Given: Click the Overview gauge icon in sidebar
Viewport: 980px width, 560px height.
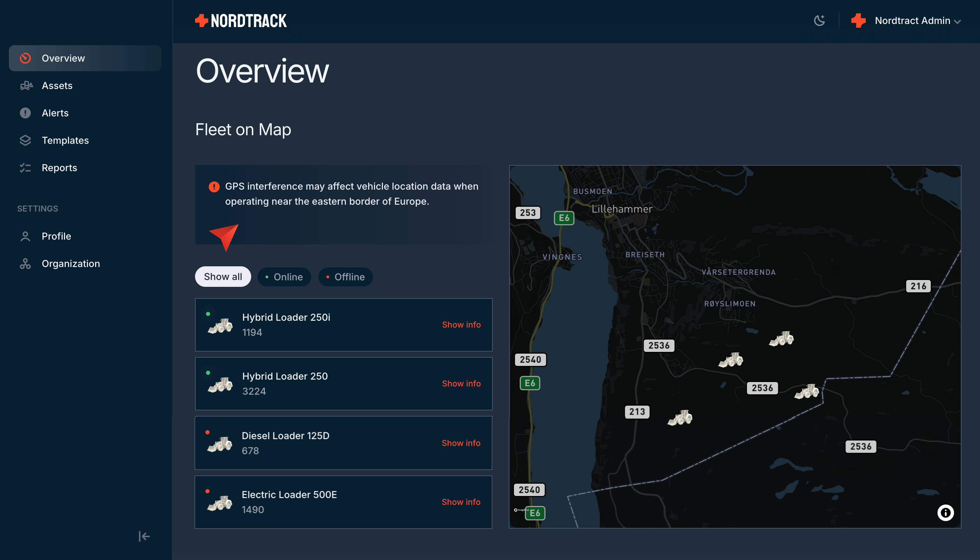Looking at the screenshot, I should tap(25, 58).
